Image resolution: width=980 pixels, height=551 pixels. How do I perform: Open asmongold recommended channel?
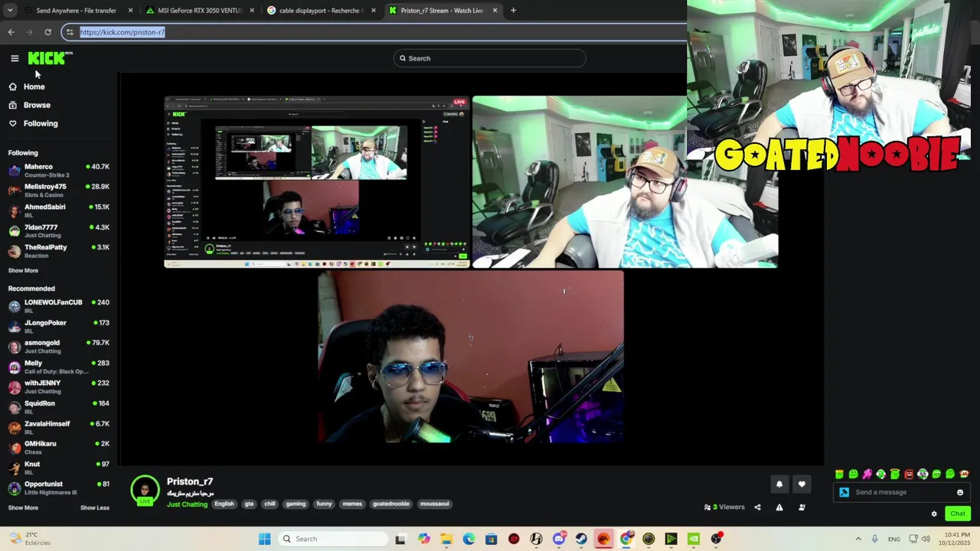point(58,347)
